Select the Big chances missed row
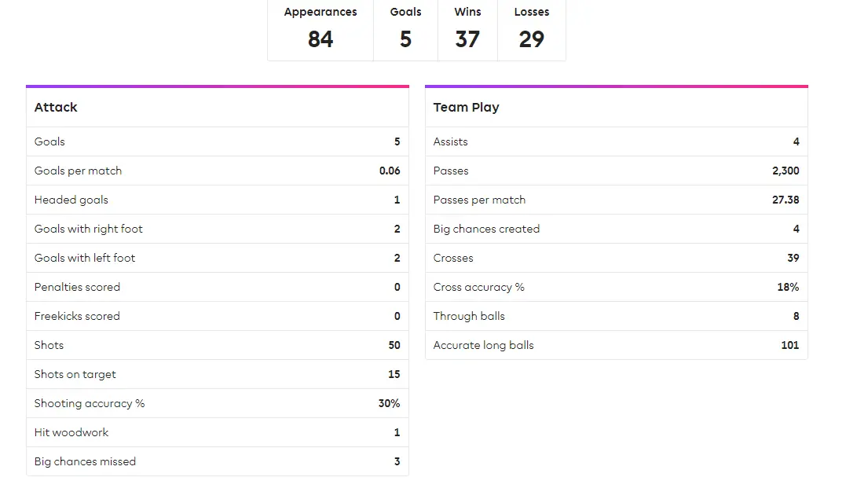This screenshot has height=481, width=868. [x=217, y=461]
